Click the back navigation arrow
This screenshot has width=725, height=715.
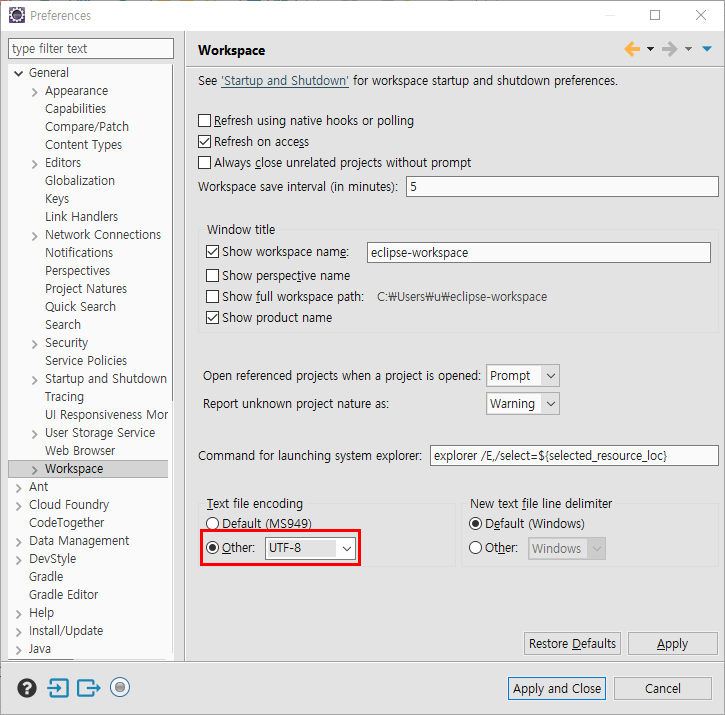[632, 49]
